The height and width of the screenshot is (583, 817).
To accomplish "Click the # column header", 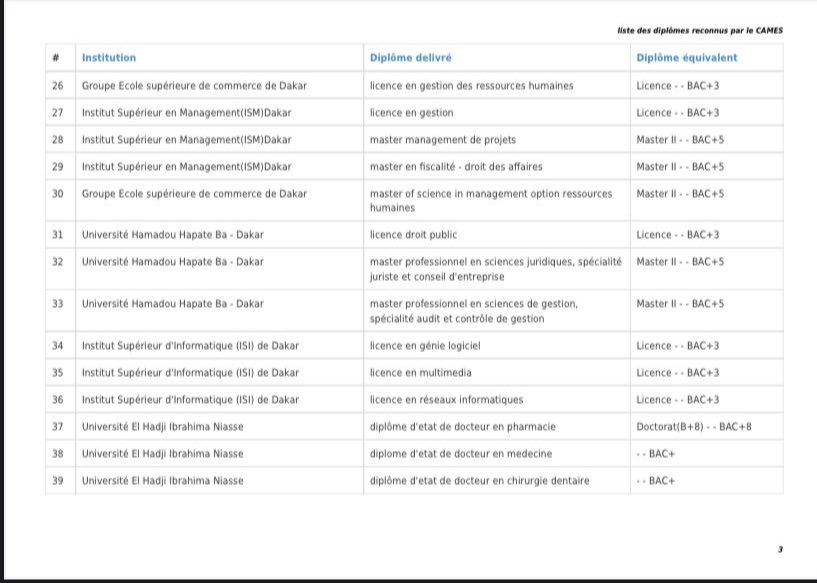I will coord(57,58).
